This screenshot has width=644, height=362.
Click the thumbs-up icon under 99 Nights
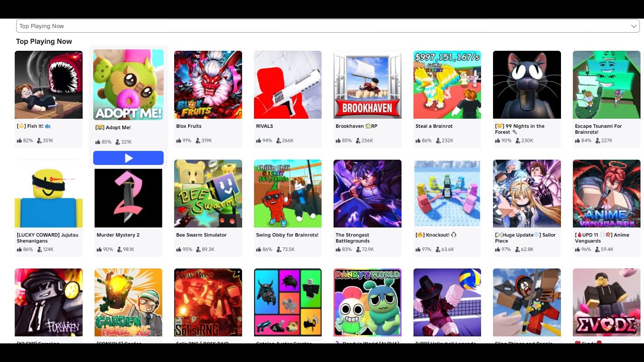point(498,141)
